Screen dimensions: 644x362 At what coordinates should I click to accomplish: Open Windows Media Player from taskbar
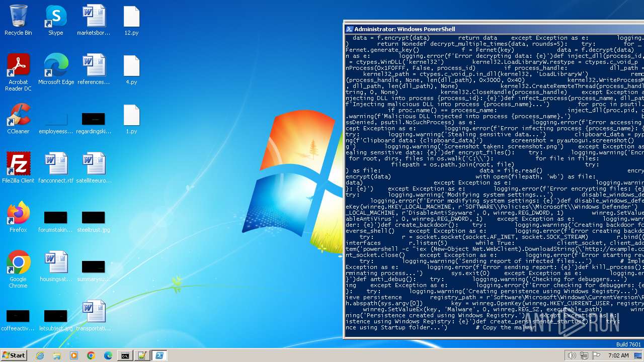(74, 355)
